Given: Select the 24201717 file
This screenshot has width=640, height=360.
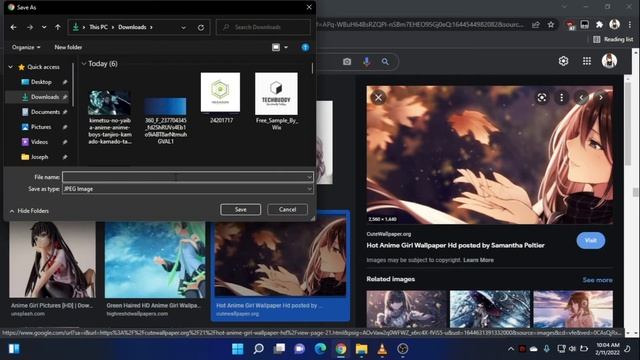Looking at the screenshot, I should pyautogui.click(x=220, y=98).
